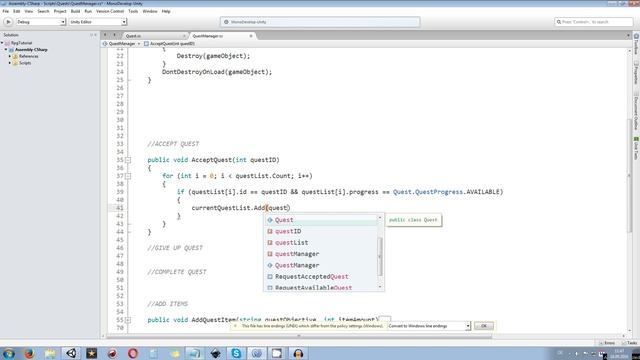
Task: Open the Version Control menu
Action: click(x=110, y=11)
